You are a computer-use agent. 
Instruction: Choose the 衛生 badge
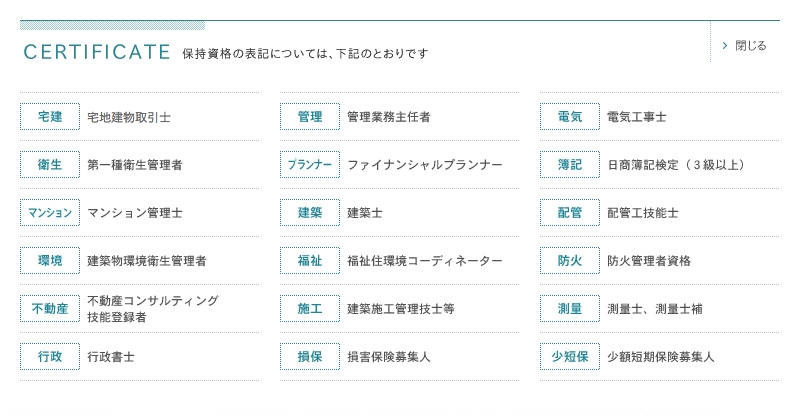click(50, 164)
